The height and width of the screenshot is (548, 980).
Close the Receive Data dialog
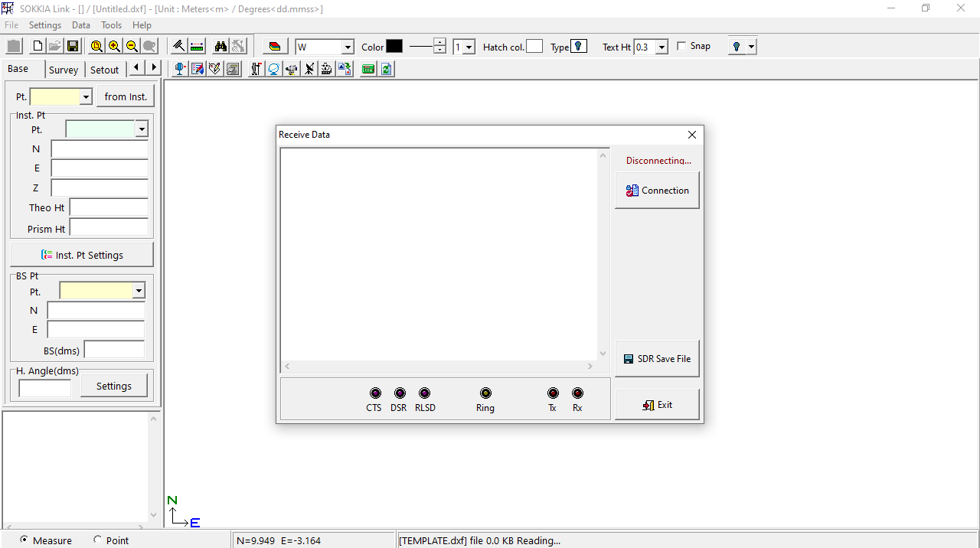(692, 135)
